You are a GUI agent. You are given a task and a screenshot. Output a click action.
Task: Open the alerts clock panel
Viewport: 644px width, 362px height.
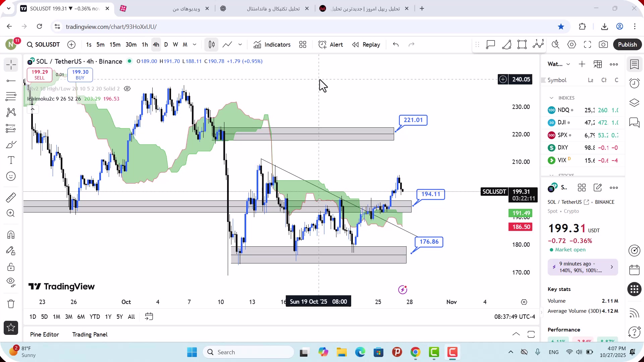[x=634, y=83]
